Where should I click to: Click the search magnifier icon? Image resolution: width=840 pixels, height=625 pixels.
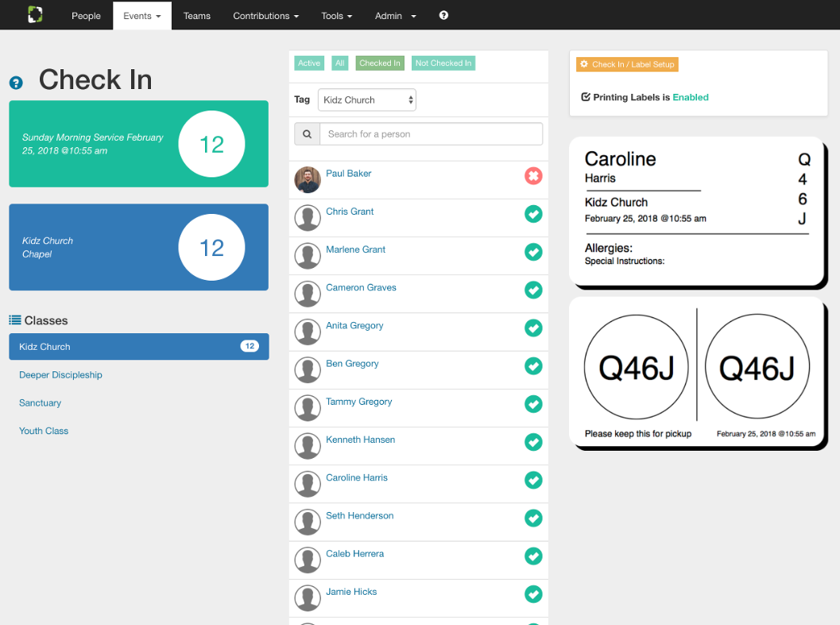click(x=307, y=134)
